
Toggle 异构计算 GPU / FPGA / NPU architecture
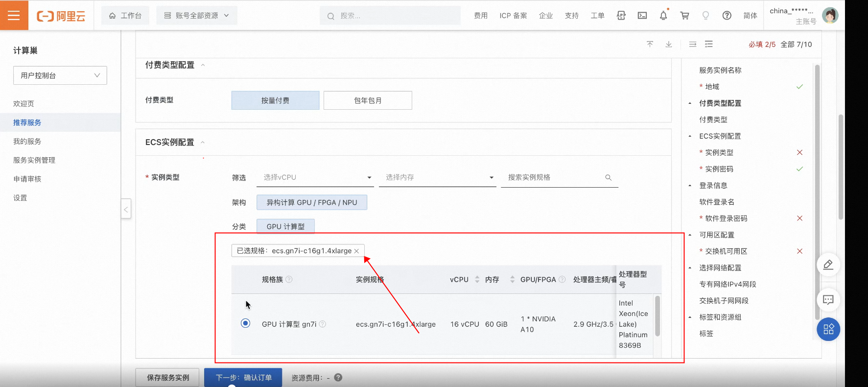(312, 202)
